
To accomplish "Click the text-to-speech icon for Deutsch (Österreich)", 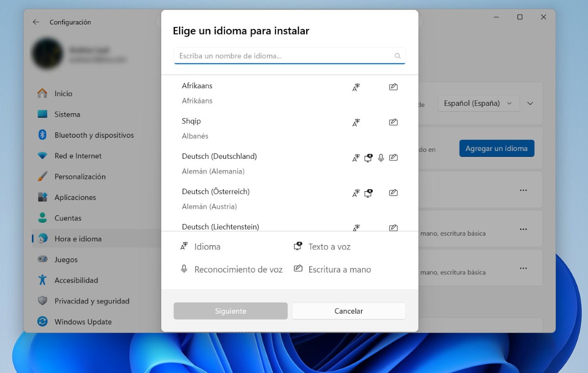I will tap(368, 193).
